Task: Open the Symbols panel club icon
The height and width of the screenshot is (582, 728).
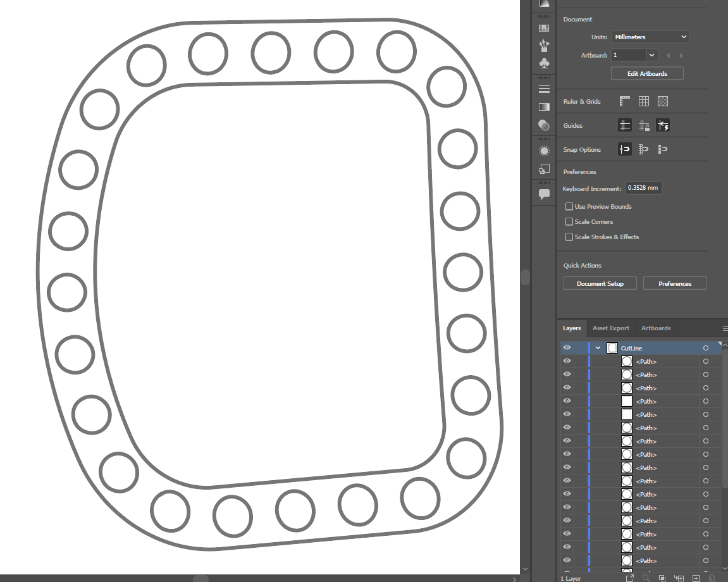Action: tap(544, 63)
